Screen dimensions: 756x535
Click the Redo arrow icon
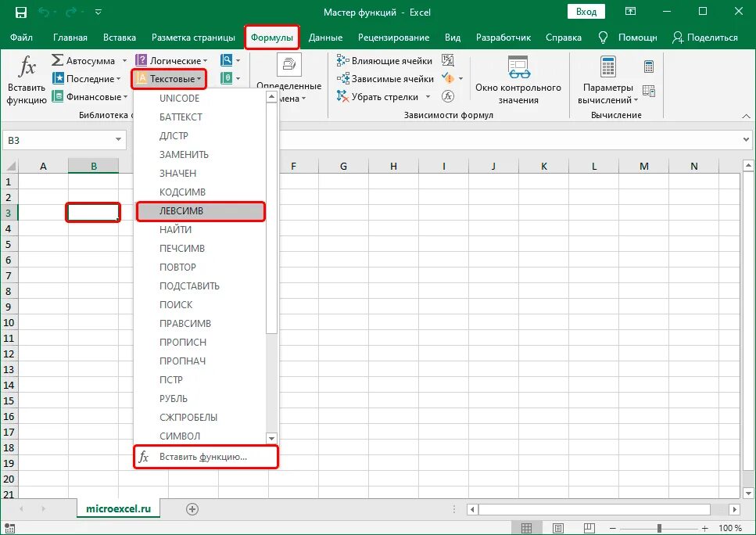tap(71, 12)
